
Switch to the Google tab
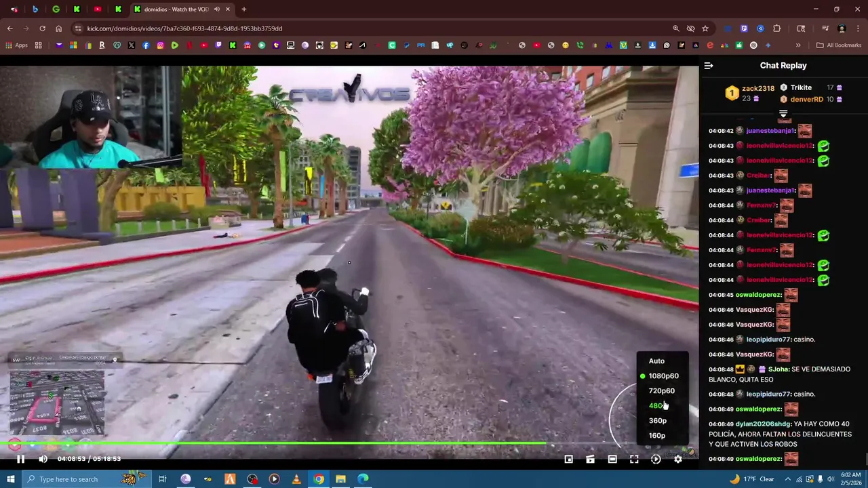(x=56, y=9)
